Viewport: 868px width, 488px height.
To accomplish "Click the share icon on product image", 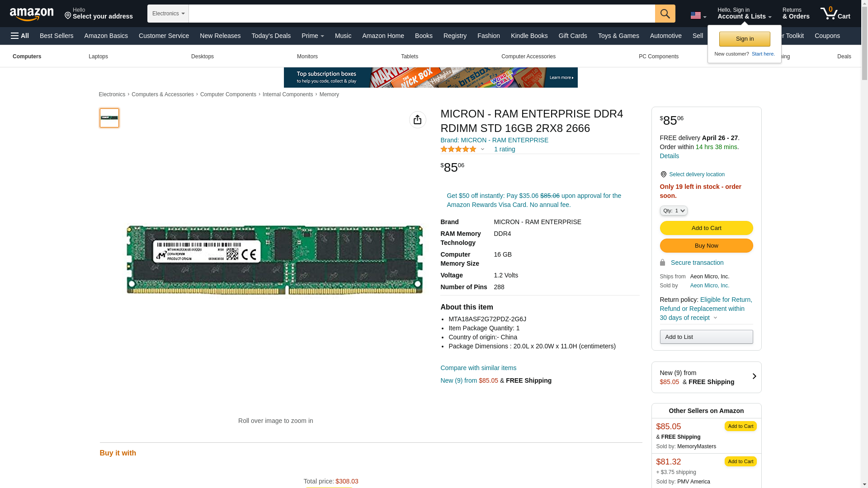I will point(417,120).
